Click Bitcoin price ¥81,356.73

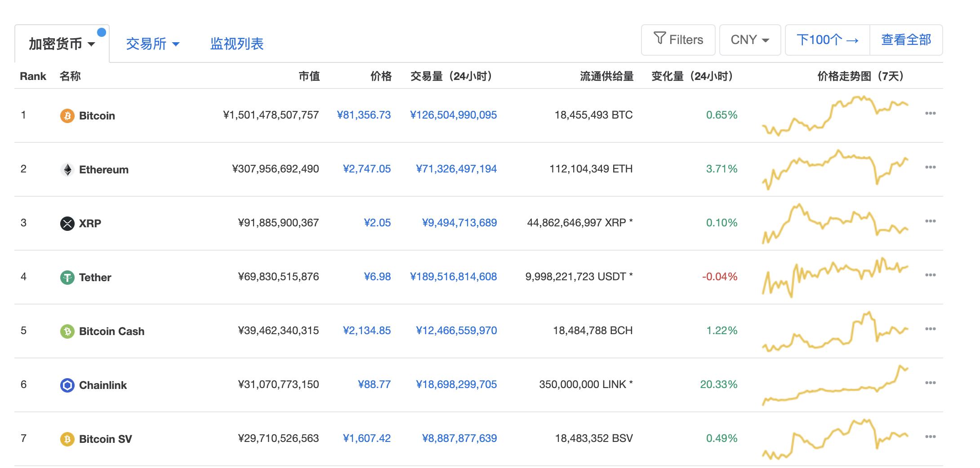[364, 115]
